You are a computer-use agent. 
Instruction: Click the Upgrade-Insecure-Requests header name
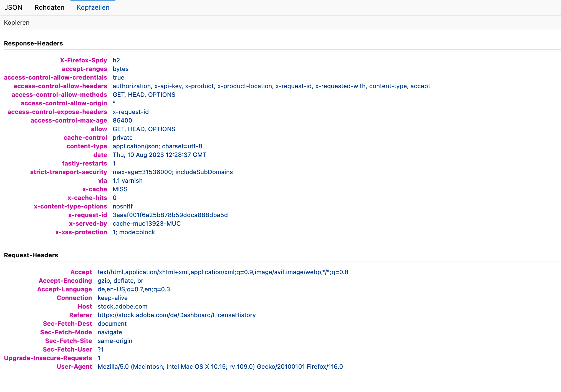point(48,358)
